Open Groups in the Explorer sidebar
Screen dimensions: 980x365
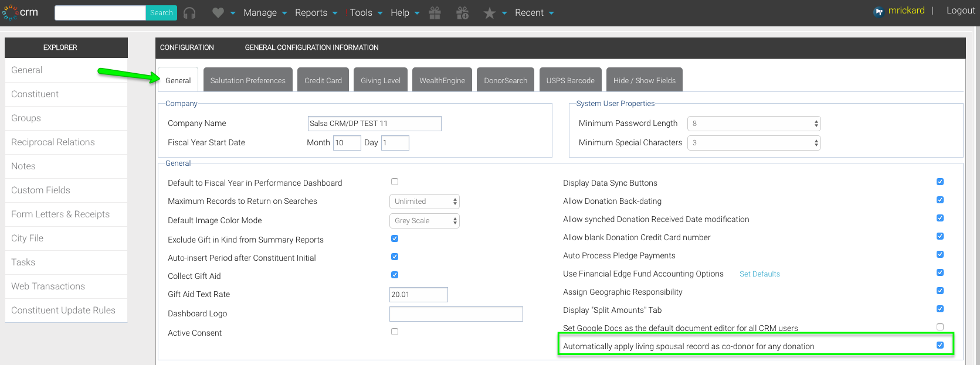tap(66, 118)
